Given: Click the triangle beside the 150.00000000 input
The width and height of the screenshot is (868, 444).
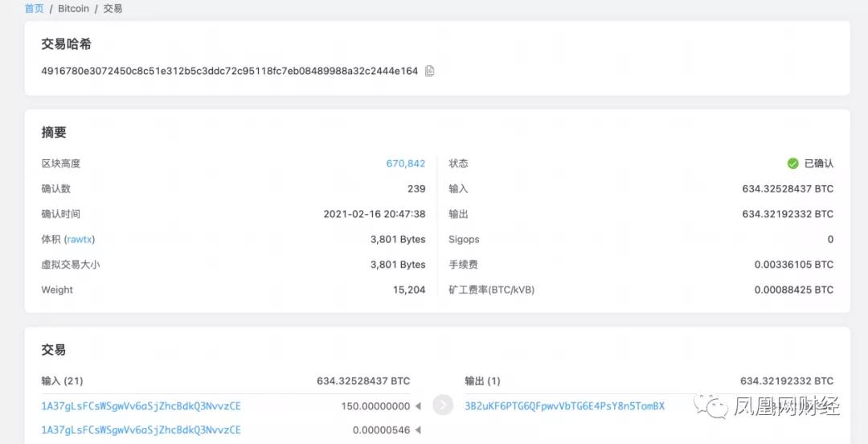Looking at the screenshot, I should [418, 406].
